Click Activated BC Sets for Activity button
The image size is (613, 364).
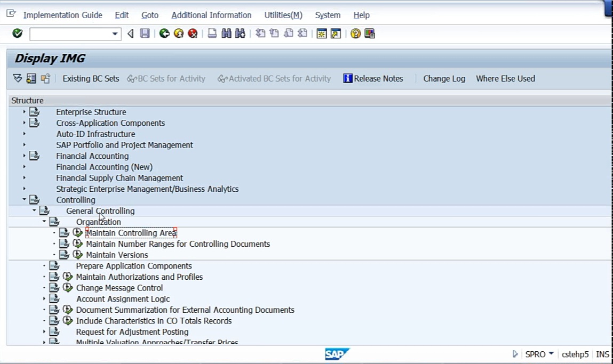click(274, 78)
